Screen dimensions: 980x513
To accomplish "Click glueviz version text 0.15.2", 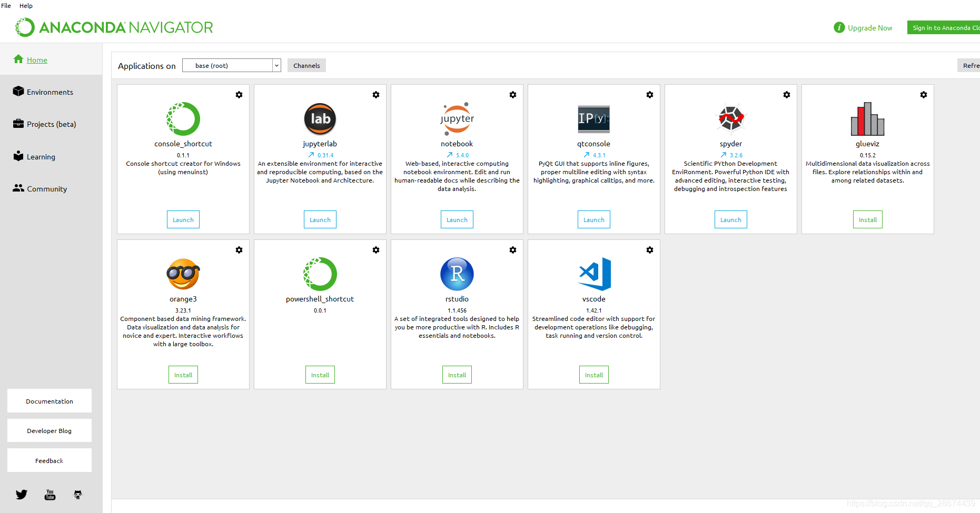I will tap(868, 155).
